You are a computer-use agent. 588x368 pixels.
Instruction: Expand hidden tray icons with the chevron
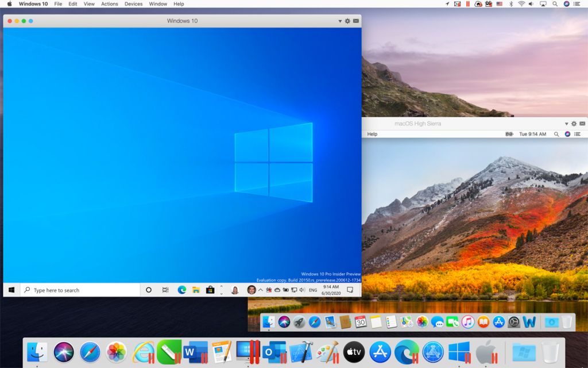pos(260,289)
